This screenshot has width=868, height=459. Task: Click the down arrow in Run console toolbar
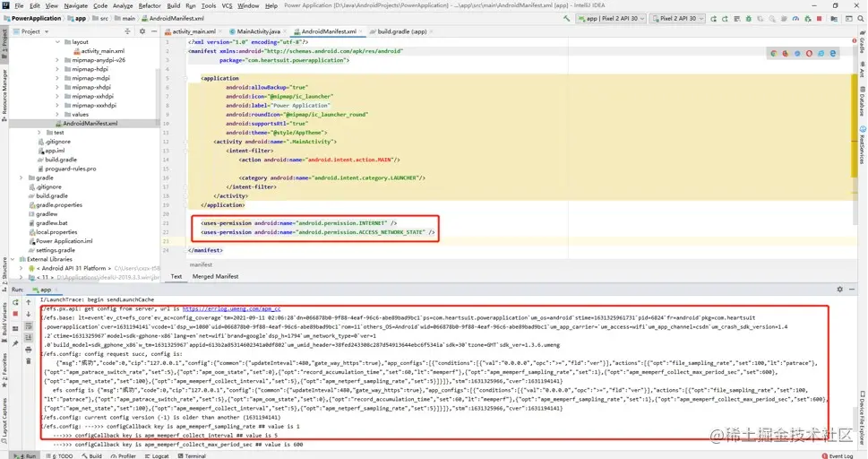pyautogui.click(x=29, y=315)
